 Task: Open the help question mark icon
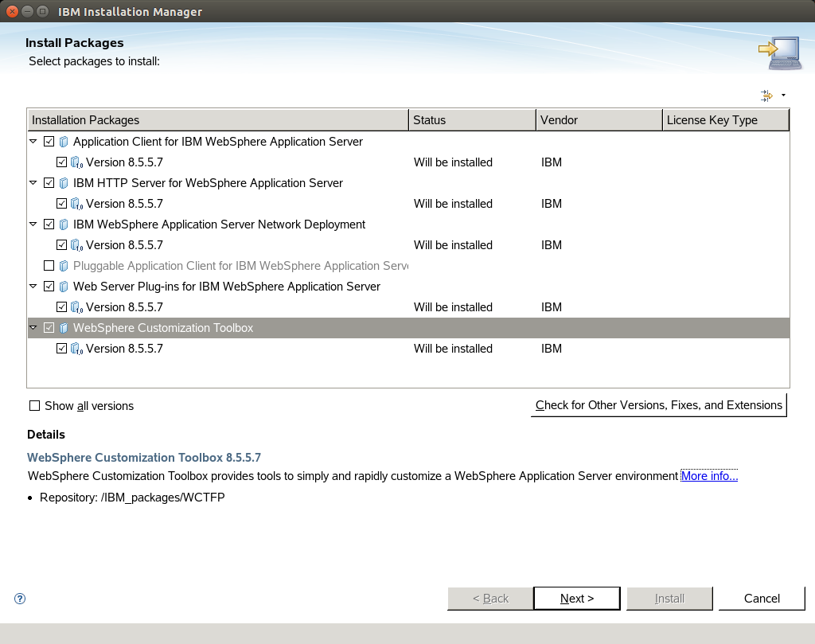point(20,599)
